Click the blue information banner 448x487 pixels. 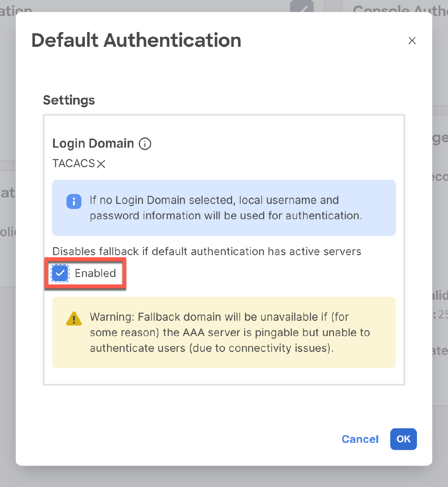click(224, 207)
